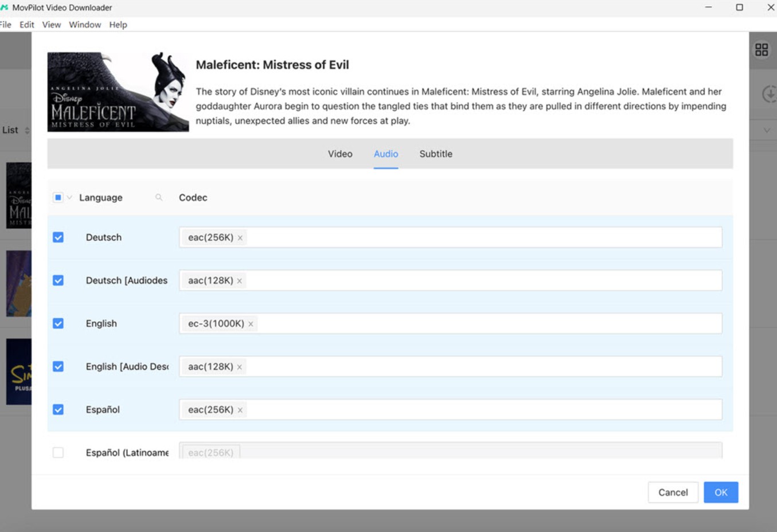This screenshot has width=777, height=532.
Task: Uncheck the Español audio track
Action: 58,409
